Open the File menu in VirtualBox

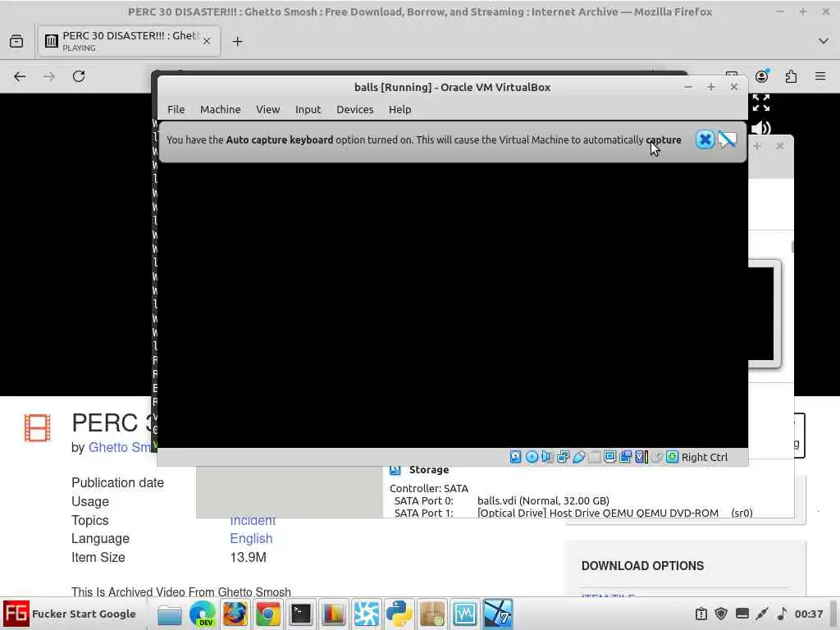[176, 109]
